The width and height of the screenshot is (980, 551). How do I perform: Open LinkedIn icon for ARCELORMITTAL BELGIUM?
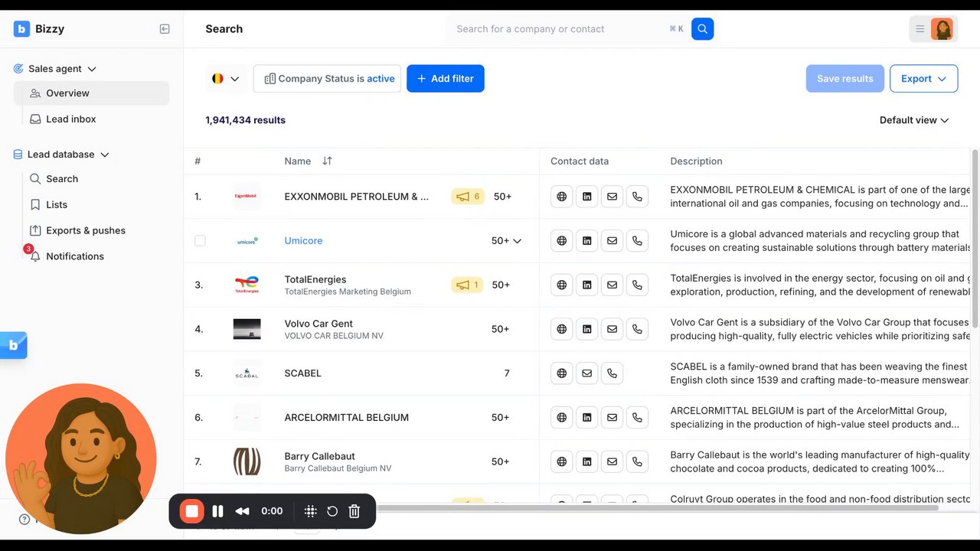tap(587, 418)
